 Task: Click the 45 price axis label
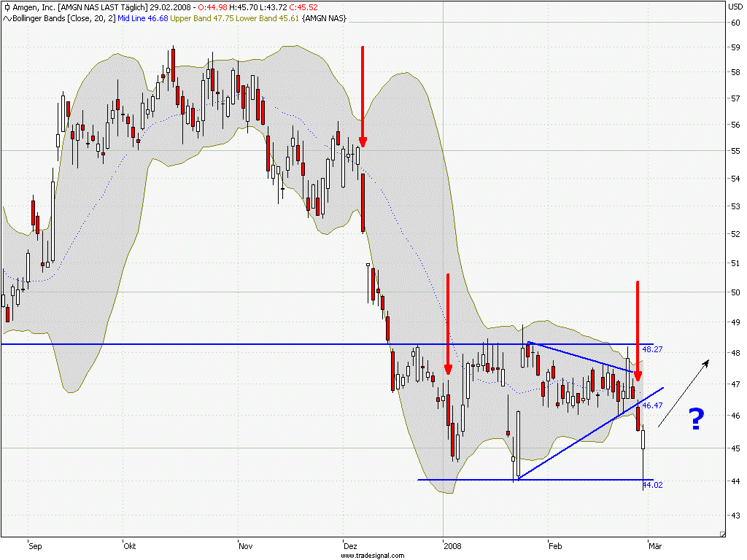pos(735,448)
